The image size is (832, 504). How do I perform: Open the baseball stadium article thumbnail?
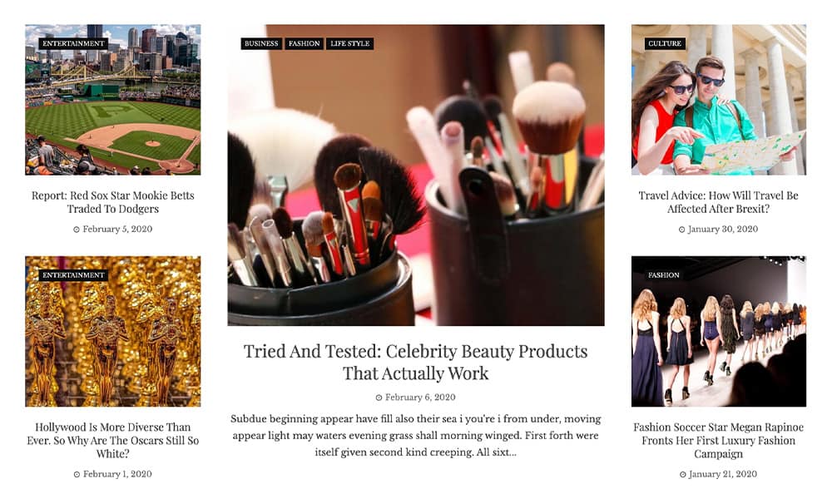[x=113, y=99]
